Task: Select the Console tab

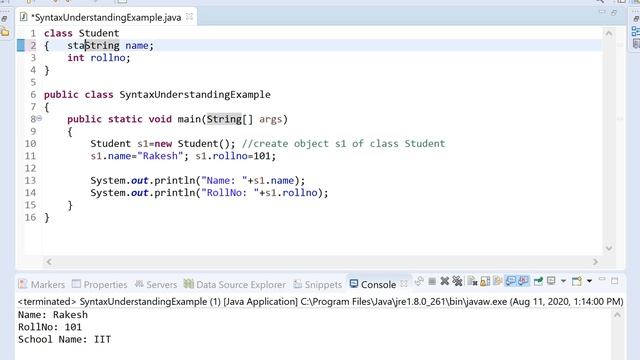Action: [x=373, y=284]
